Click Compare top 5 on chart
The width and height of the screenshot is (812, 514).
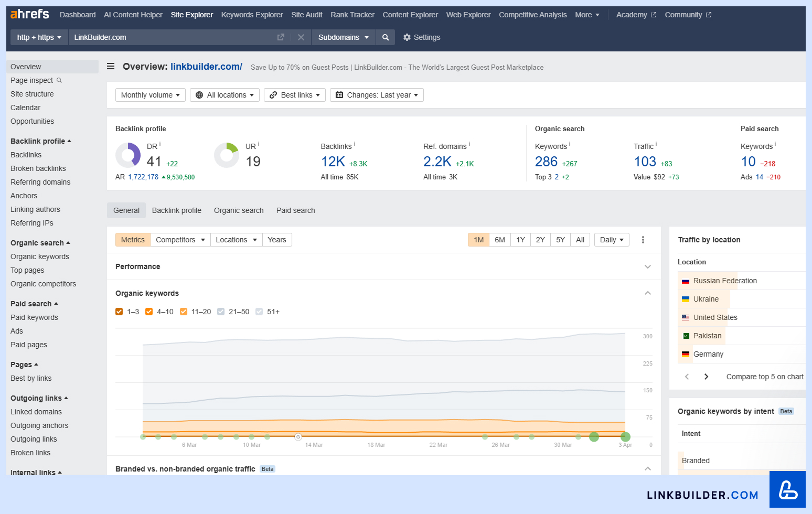pyautogui.click(x=765, y=377)
